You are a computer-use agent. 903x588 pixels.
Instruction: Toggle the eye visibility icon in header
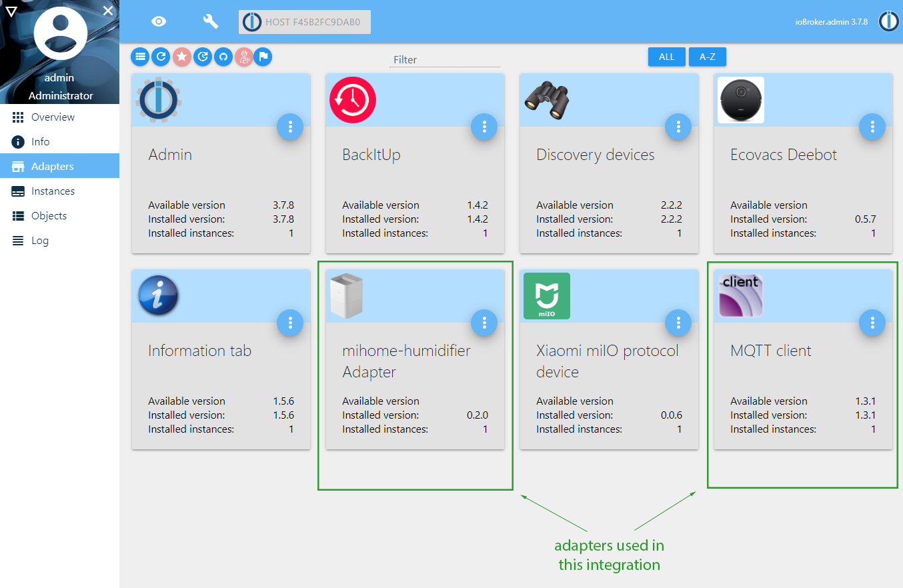pos(159,21)
